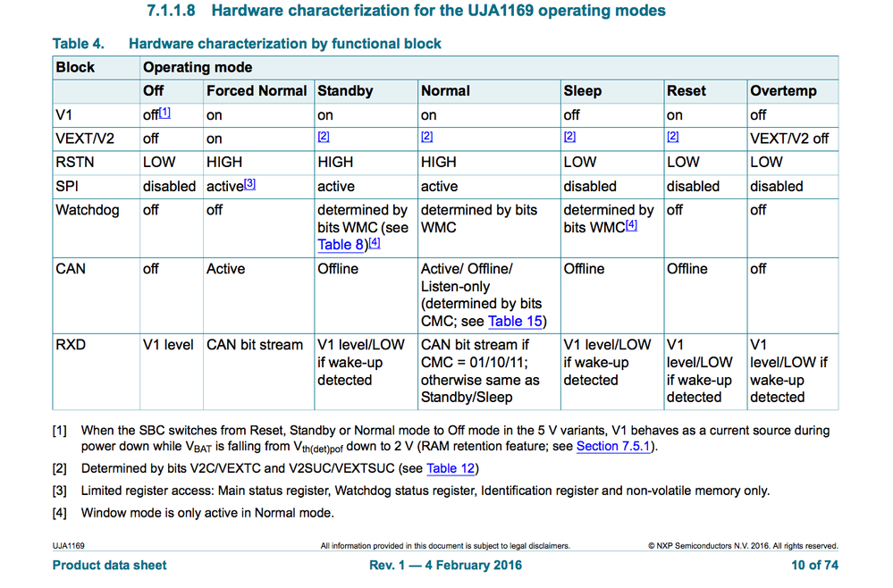The width and height of the screenshot is (893, 588).
Task: Click the 'Product data sheet' footer text
Action: coord(109,566)
